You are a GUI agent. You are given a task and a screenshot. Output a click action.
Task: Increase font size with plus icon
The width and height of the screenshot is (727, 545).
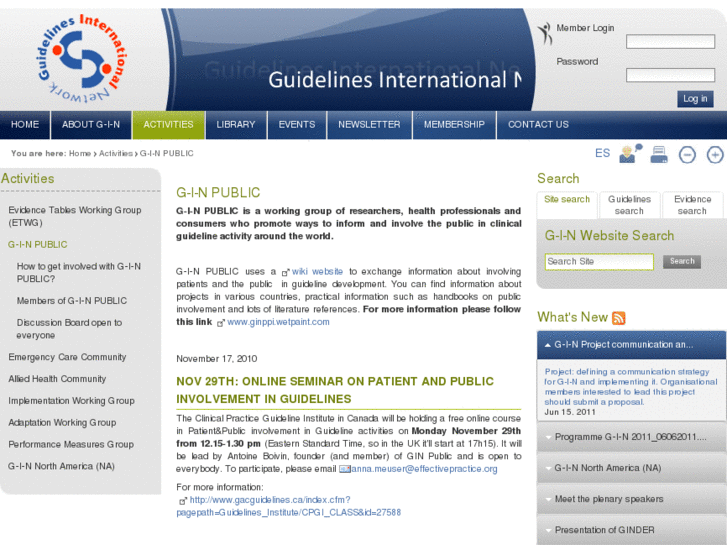click(x=715, y=154)
